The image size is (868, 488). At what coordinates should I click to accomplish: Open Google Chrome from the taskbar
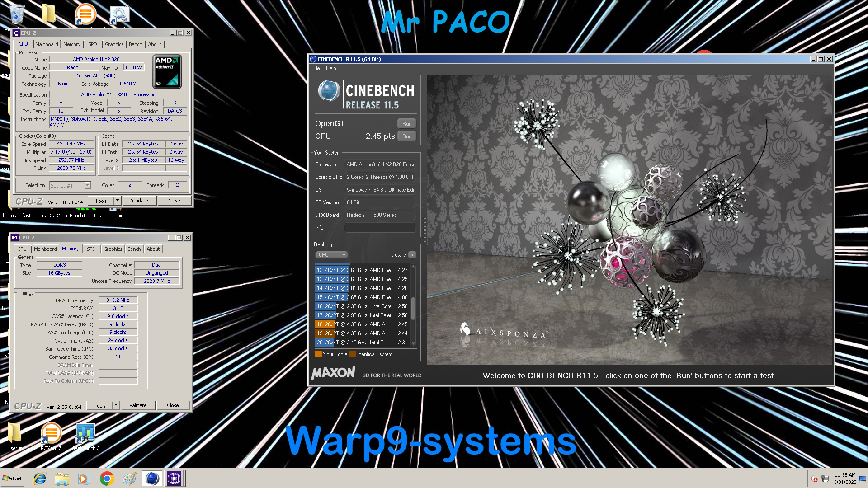(107, 479)
